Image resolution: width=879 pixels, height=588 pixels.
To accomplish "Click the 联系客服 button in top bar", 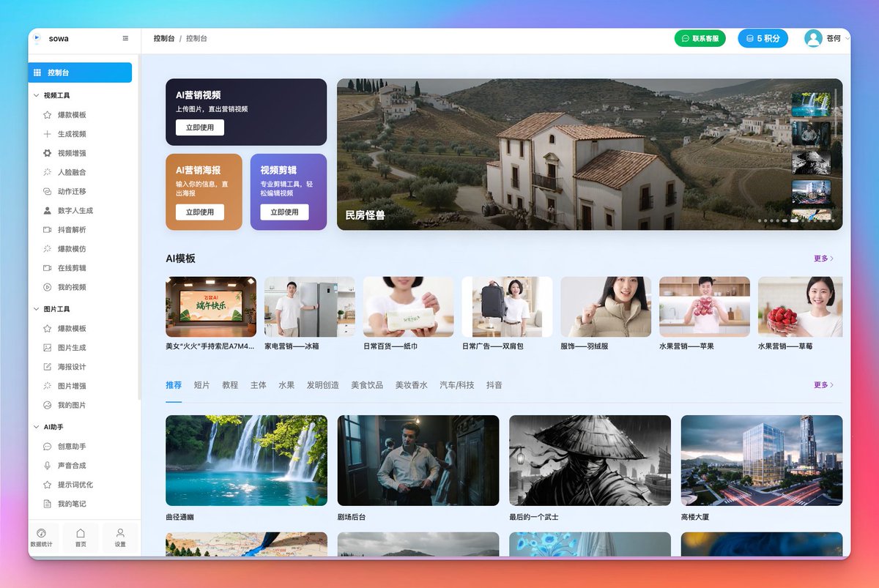I will tap(700, 37).
